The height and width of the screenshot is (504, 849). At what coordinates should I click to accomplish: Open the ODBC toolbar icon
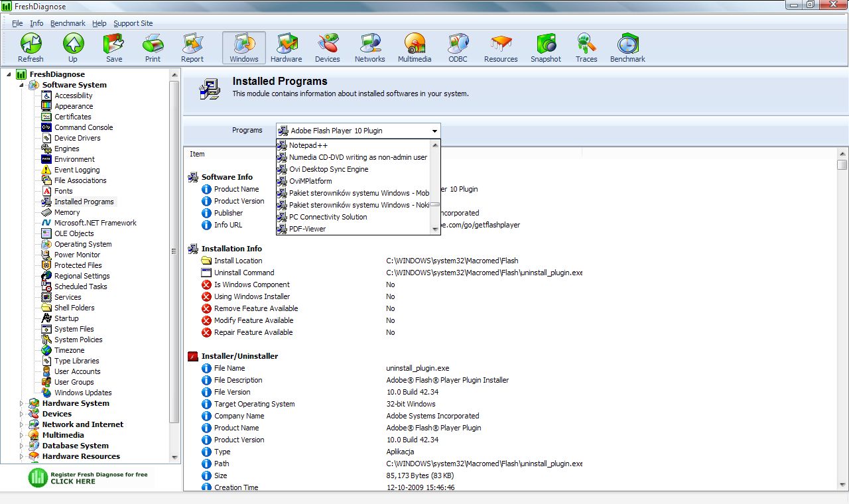pos(458,48)
